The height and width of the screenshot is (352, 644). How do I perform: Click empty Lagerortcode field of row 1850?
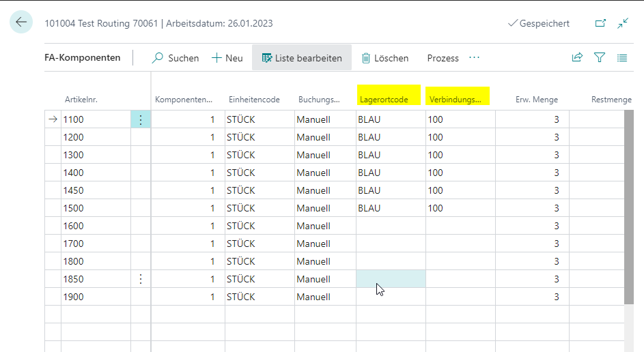[x=391, y=279]
